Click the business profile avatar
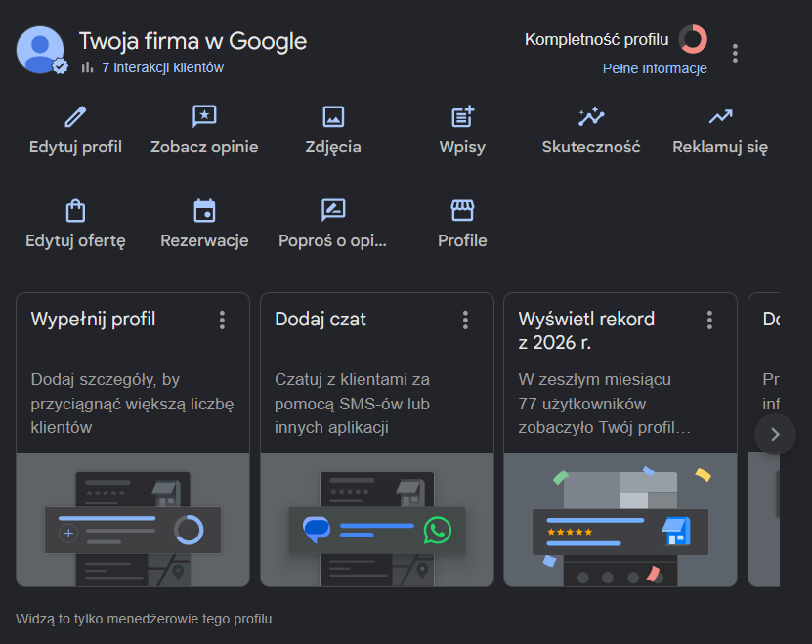Screen dimensions: 812x644 click(x=40, y=50)
